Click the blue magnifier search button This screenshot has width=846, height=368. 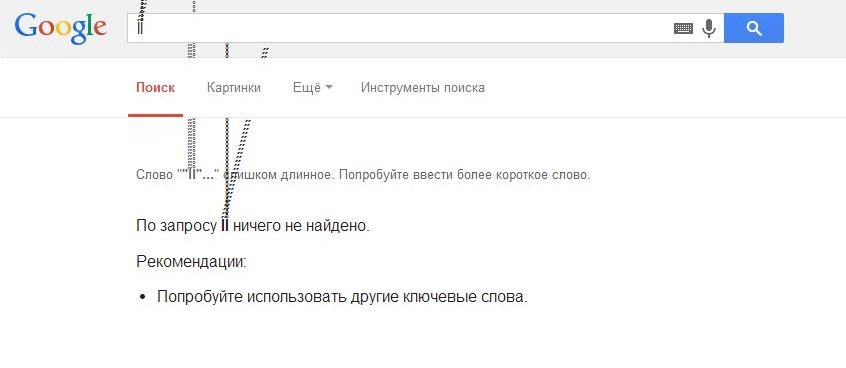pos(754,28)
